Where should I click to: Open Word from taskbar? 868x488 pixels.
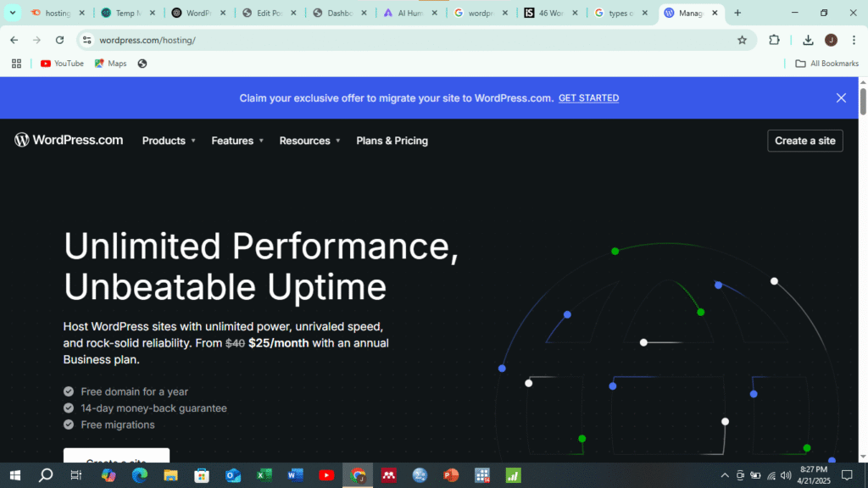295,475
